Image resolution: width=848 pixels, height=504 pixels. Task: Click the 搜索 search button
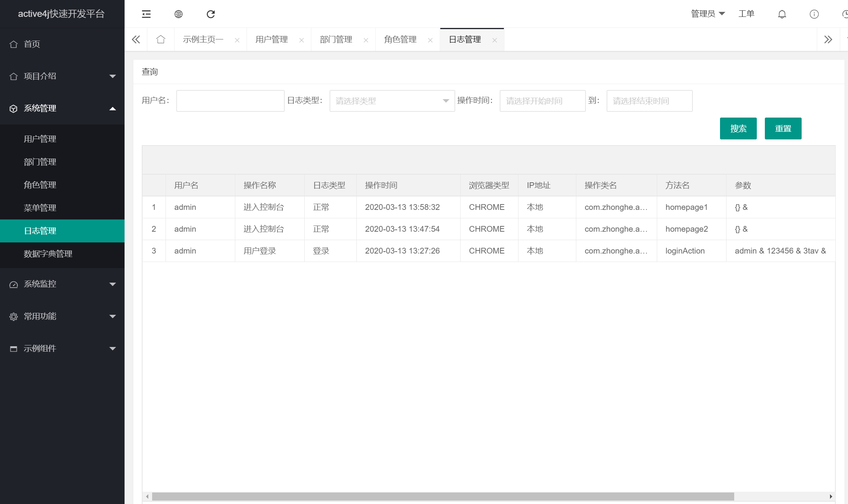click(738, 128)
